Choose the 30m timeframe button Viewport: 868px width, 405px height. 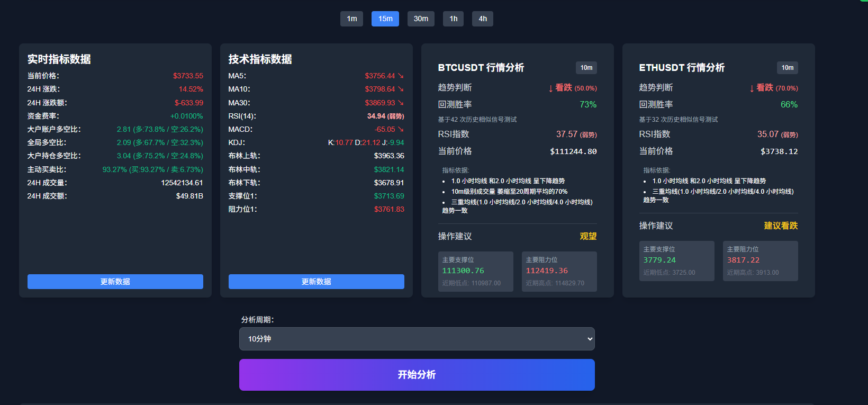coord(421,19)
